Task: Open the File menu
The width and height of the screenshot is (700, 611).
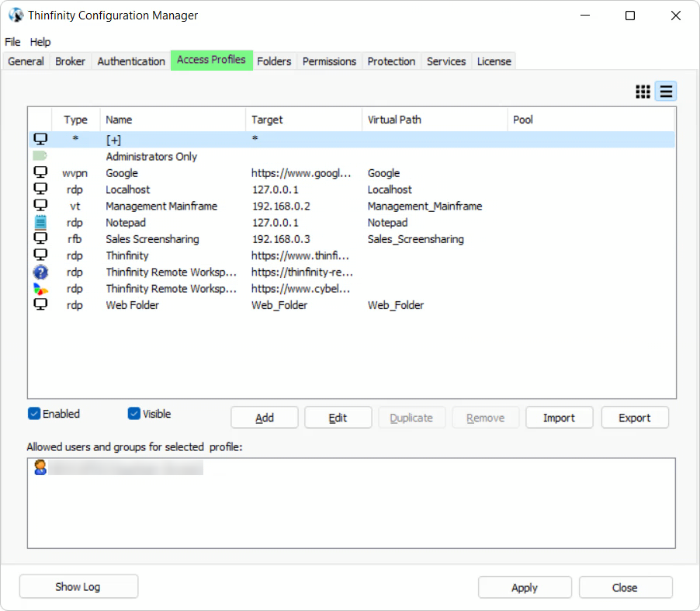Action: tap(12, 42)
